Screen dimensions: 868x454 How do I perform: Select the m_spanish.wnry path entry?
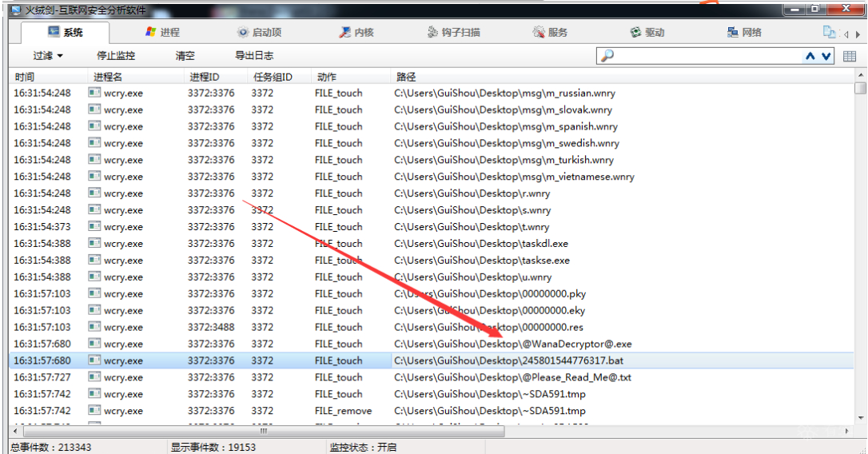point(505,126)
